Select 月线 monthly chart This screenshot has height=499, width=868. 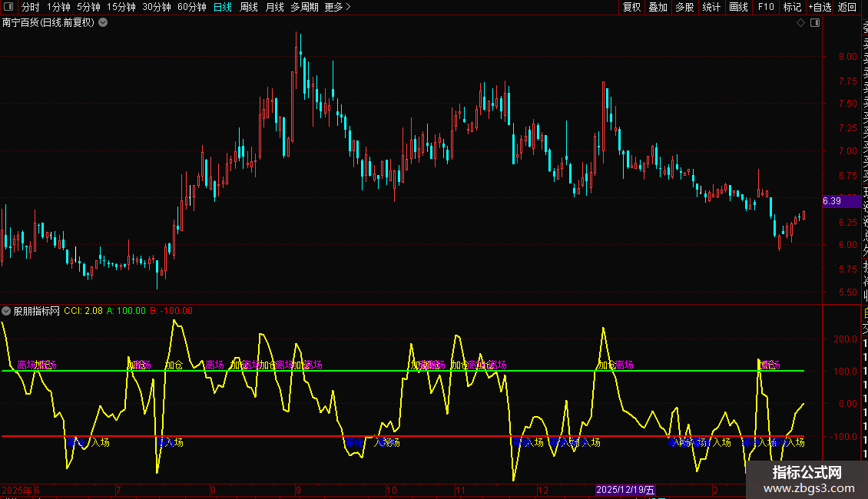274,7
